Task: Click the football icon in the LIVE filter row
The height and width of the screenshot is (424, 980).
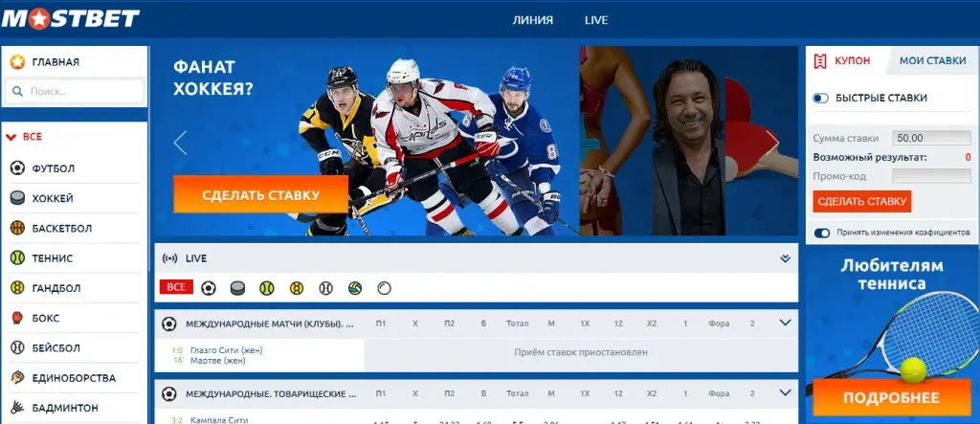Action: pyautogui.click(x=209, y=287)
